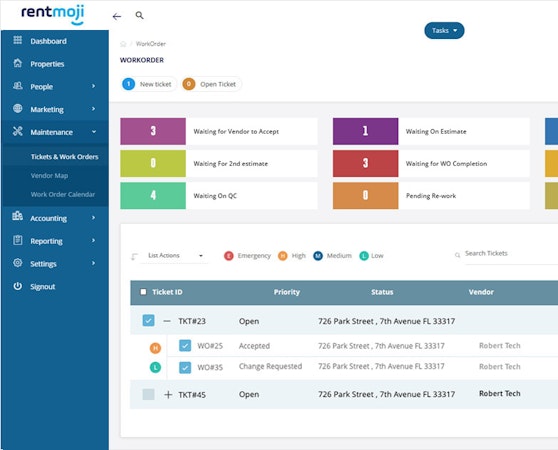The image size is (558, 450).
Task: Collapse ticket TKT#23 with the minus icon
Action: pyautogui.click(x=167, y=321)
